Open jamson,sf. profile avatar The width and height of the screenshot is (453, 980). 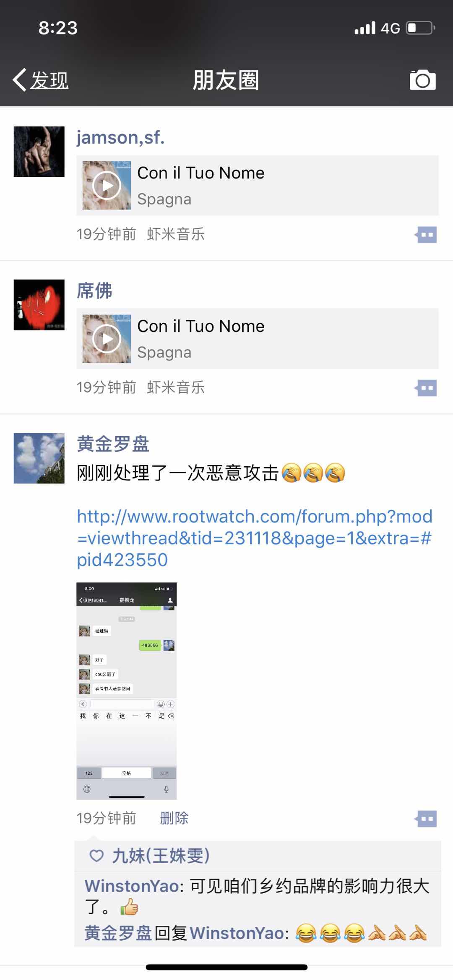pos(39,152)
